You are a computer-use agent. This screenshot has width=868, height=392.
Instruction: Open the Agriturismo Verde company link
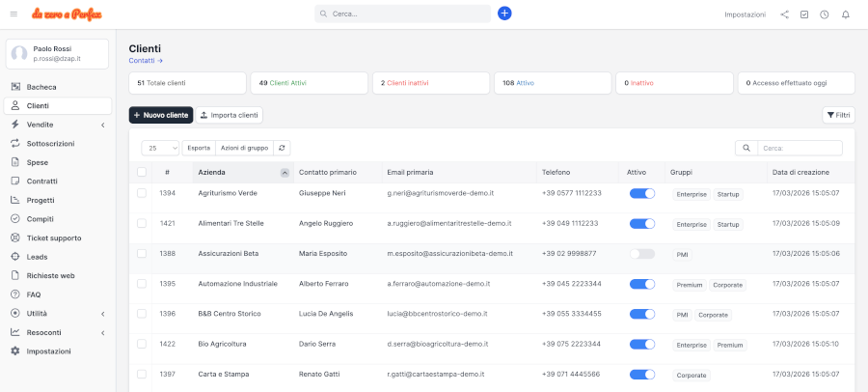tap(228, 193)
